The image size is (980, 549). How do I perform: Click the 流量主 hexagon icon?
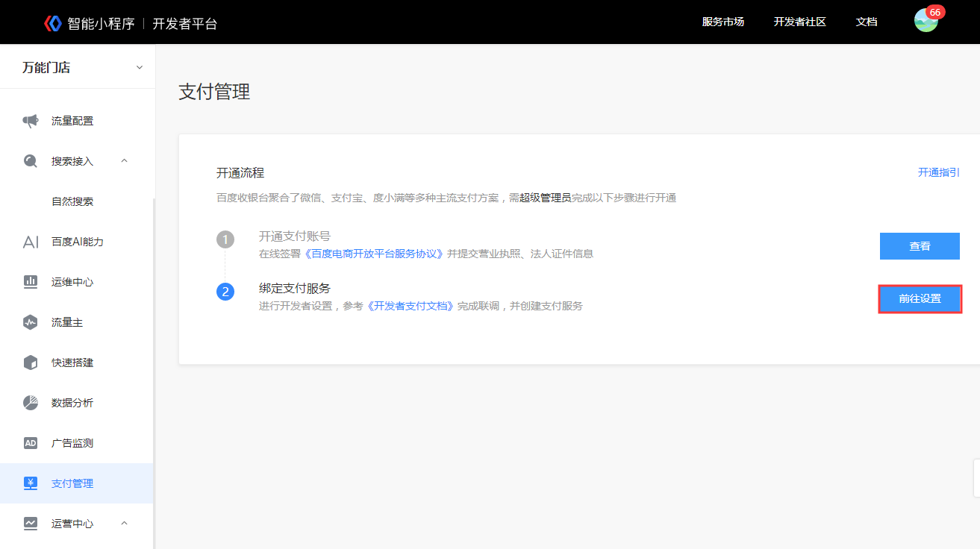pos(31,322)
